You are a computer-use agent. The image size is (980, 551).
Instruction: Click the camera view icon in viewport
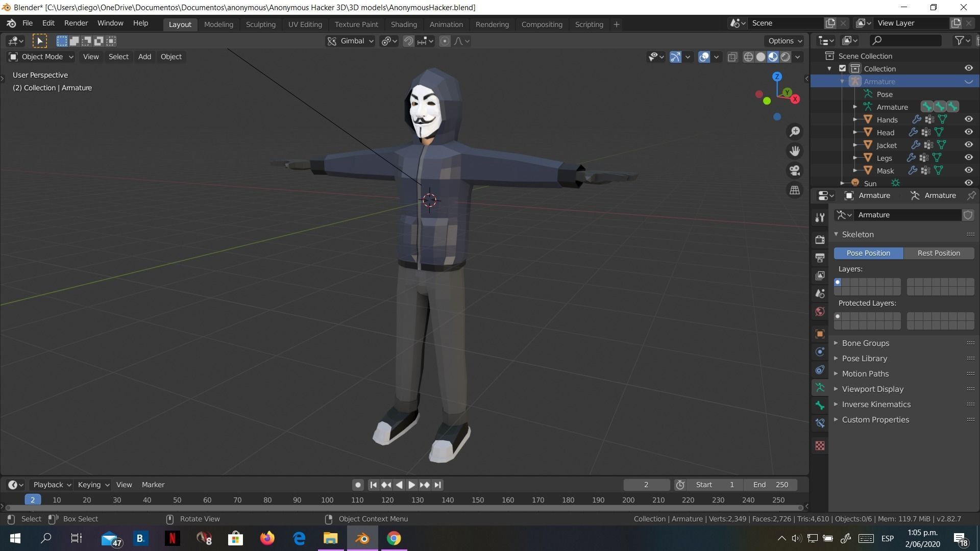(x=795, y=170)
